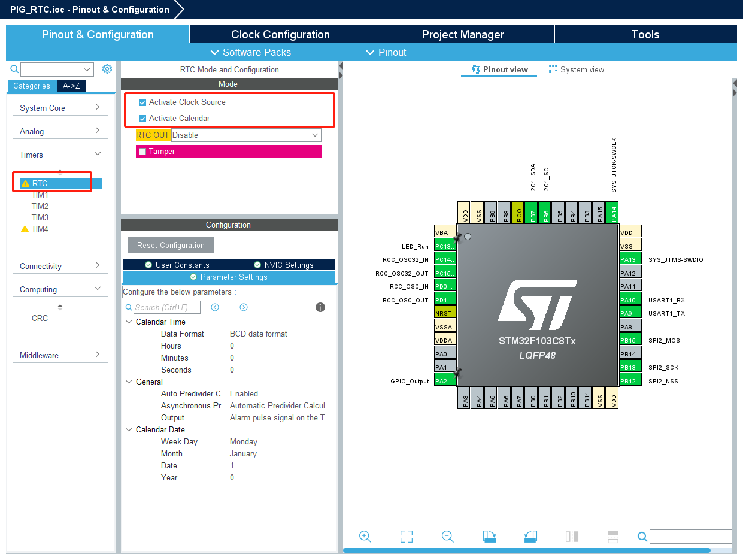Click the pinout horizontal scrollbar
Image resolution: width=743 pixels, height=560 pixels.
[527, 550]
